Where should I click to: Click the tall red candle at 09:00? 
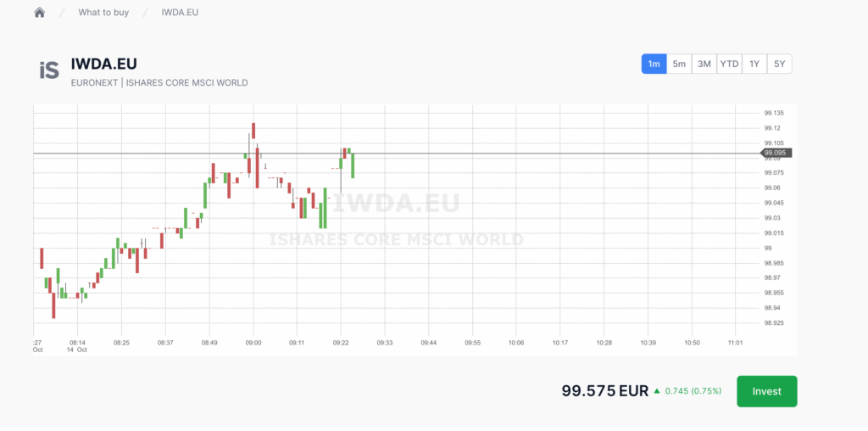point(253,130)
